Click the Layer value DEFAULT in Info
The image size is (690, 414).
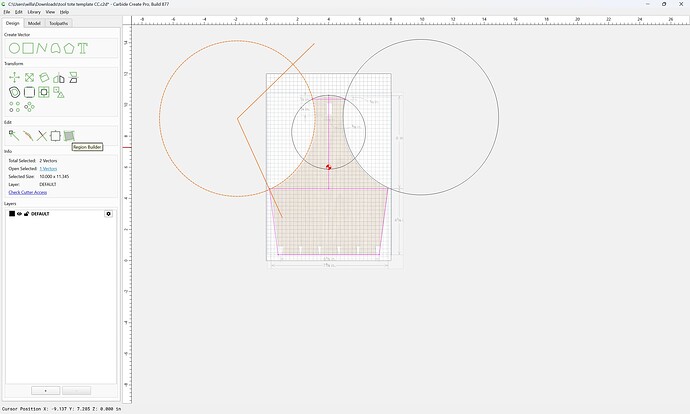click(48, 184)
